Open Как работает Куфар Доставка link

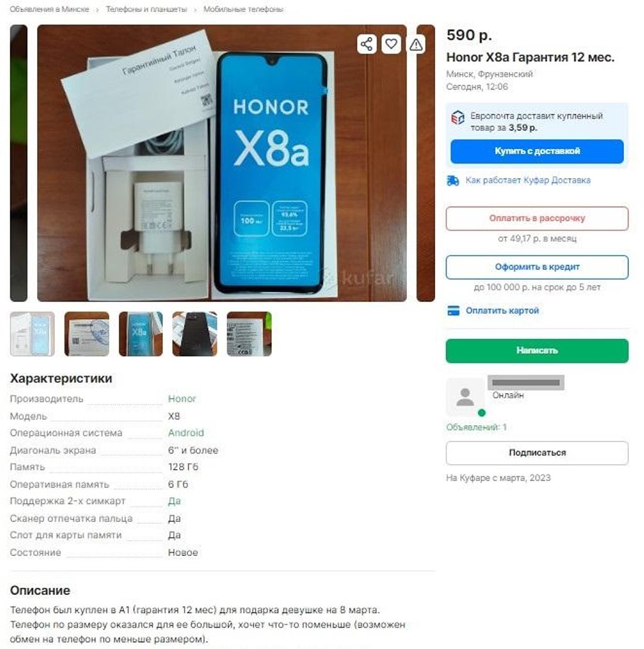528,180
